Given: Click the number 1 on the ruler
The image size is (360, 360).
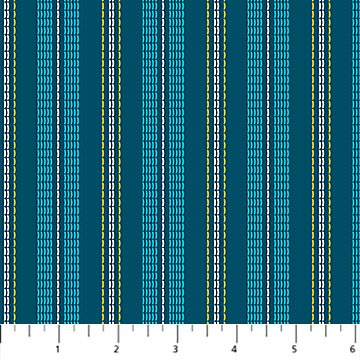Looking at the screenshot, I should tap(58, 350).
